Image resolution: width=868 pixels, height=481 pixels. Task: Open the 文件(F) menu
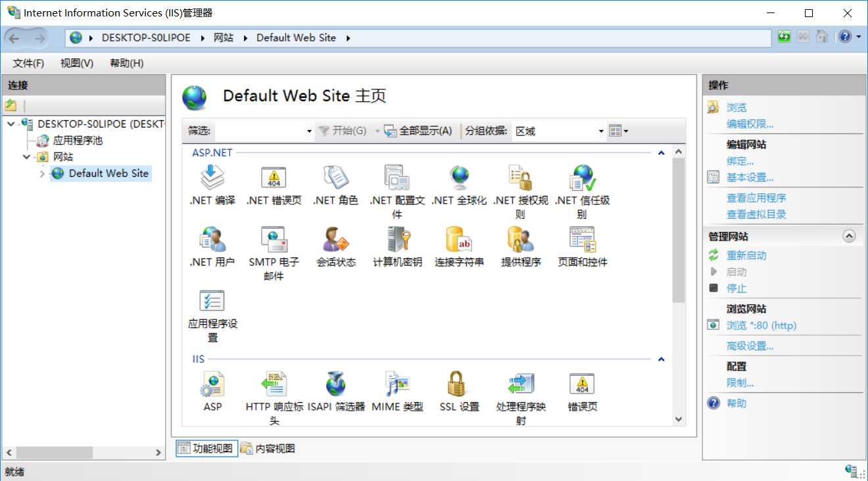pyautogui.click(x=28, y=63)
